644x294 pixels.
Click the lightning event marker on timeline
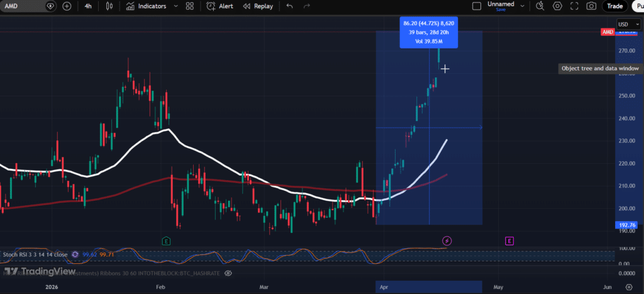pos(447,240)
